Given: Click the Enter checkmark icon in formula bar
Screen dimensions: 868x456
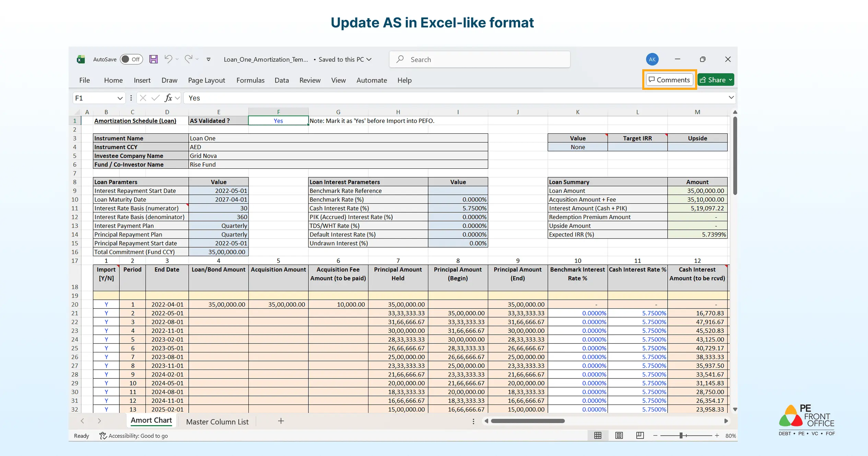Looking at the screenshot, I should pos(155,98).
